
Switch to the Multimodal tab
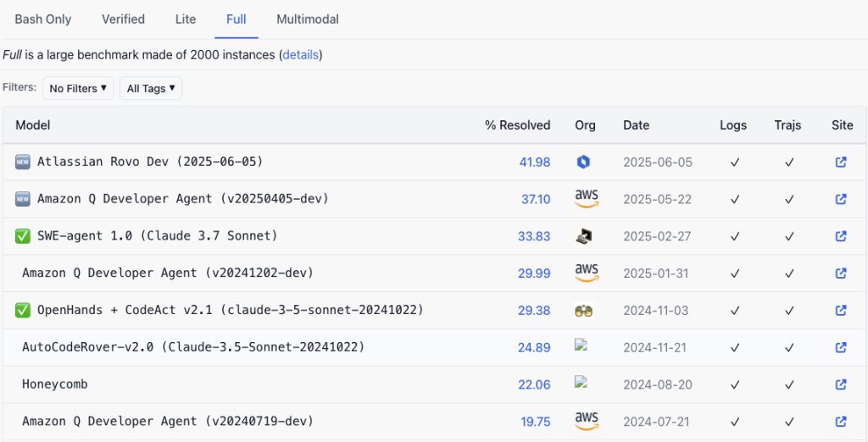308,19
